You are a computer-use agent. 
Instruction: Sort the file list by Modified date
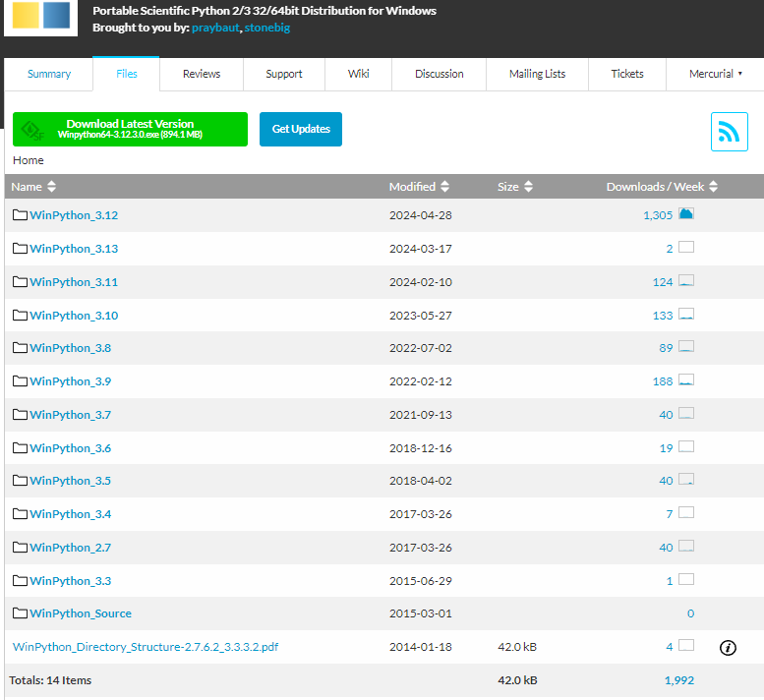pyautogui.click(x=419, y=187)
